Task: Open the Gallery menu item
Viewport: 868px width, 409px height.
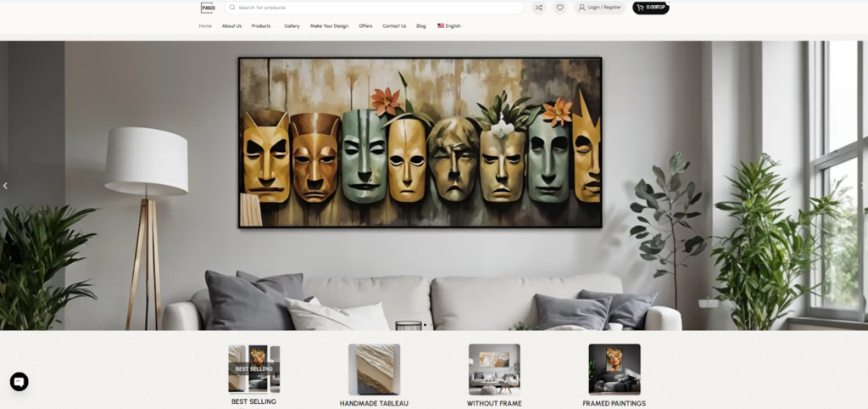Action: 292,26
